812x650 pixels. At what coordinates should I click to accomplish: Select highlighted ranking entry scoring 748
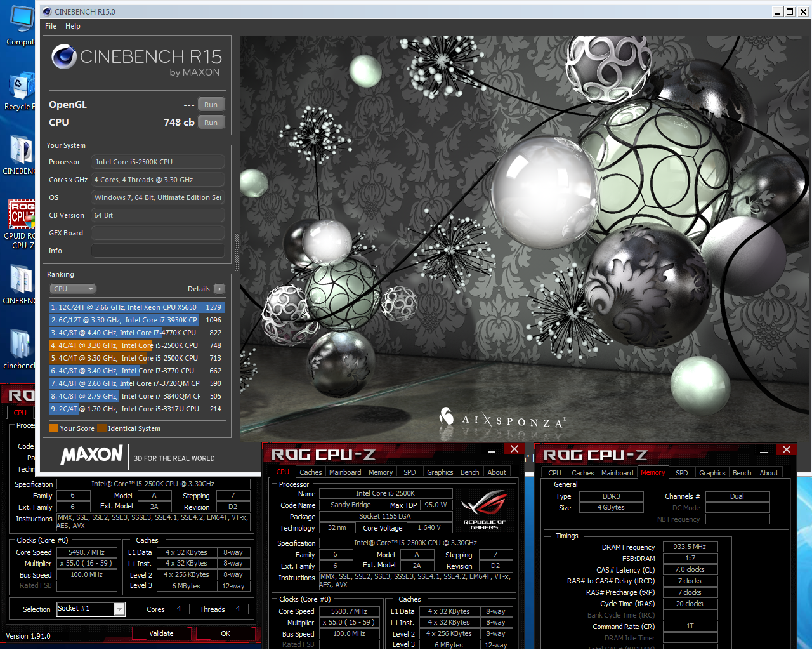coord(136,345)
